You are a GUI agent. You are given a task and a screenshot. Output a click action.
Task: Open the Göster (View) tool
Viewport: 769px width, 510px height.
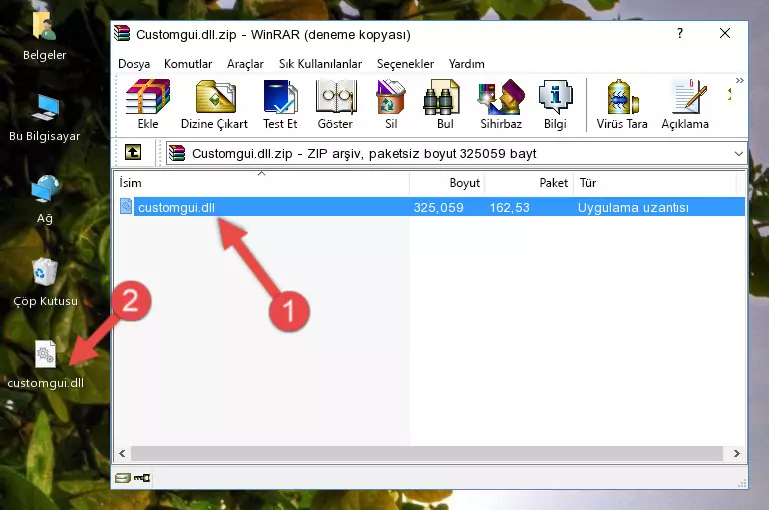[335, 104]
